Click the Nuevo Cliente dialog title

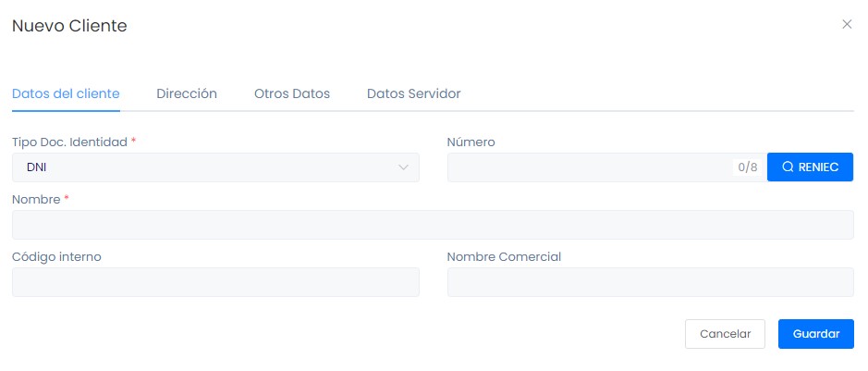tap(69, 26)
